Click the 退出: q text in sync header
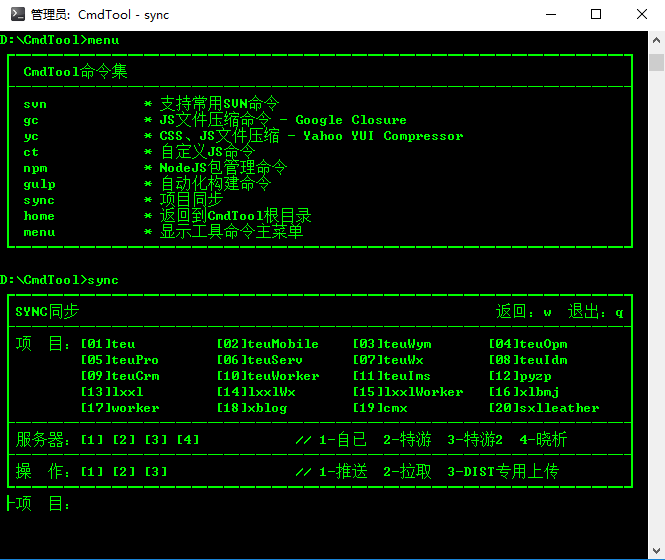 click(x=595, y=312)
